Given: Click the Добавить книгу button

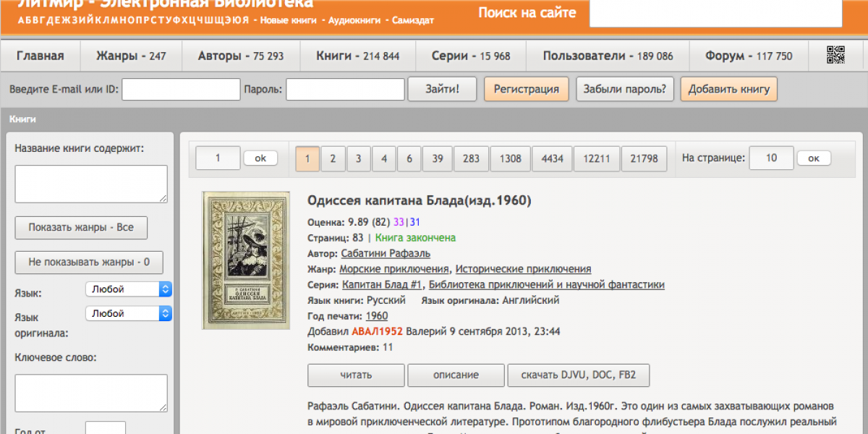Looking at the screenshot, I should (x=729, y=89).
